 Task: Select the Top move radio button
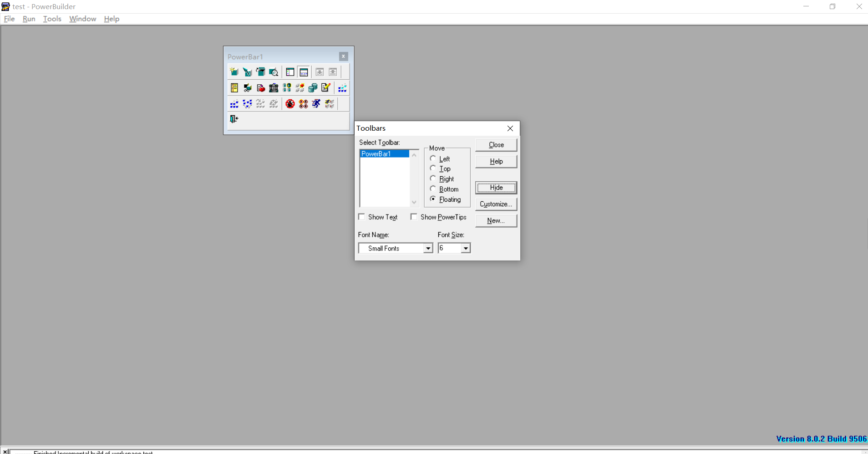[x=433, y=168]
